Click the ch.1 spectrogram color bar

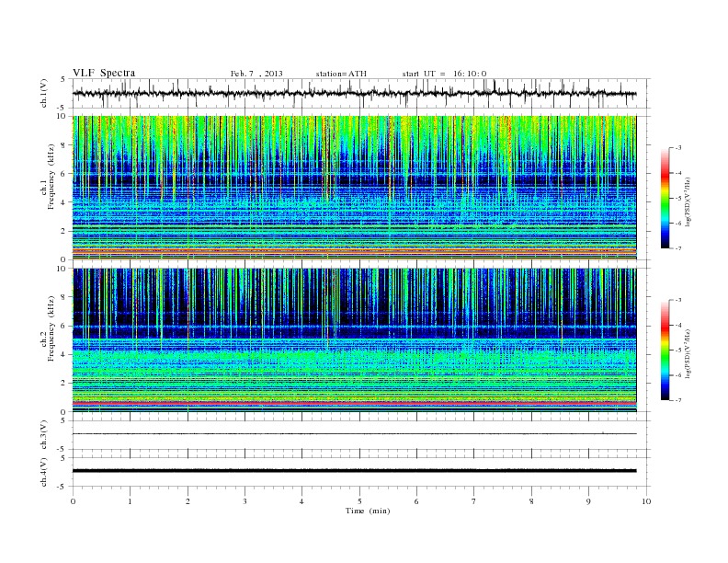[665, 198]
